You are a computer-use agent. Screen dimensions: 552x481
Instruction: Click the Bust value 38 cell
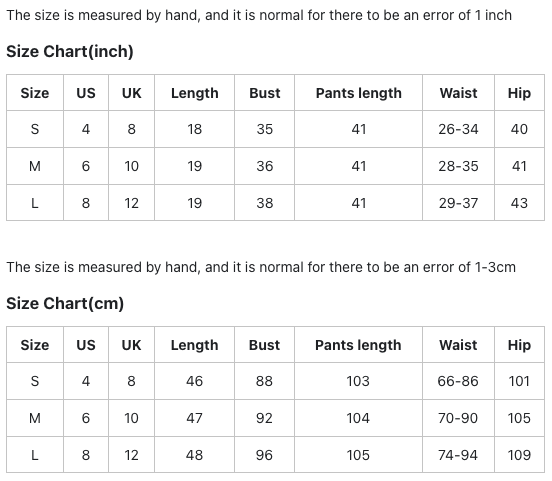click(x=265, y=203)
